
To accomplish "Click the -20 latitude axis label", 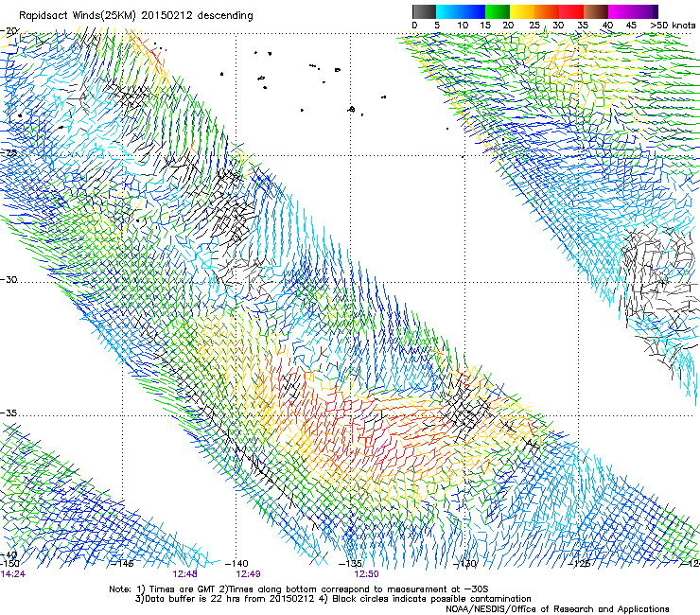I will 9,31.
